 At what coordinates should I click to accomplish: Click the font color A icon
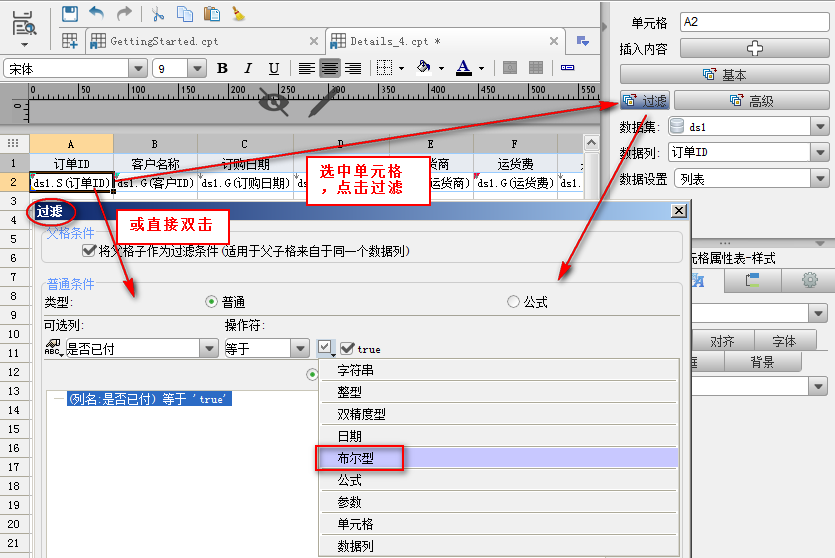pos(464,68)
